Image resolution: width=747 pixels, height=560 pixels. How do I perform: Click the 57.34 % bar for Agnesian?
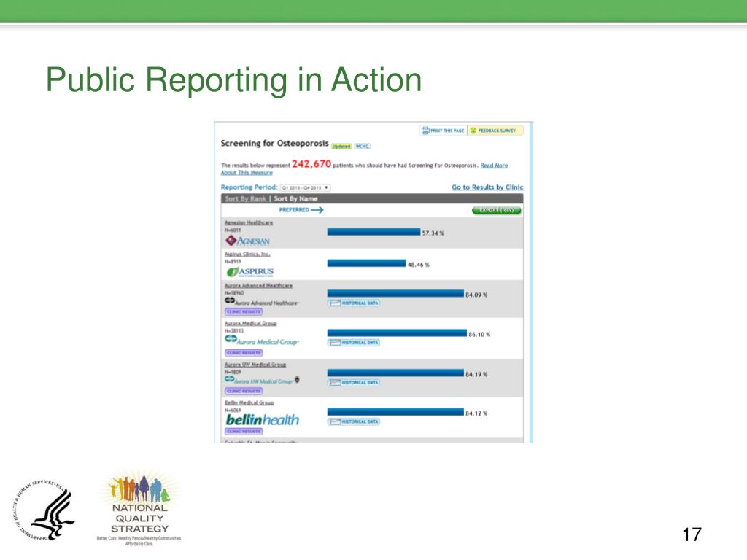click(373, 232)
